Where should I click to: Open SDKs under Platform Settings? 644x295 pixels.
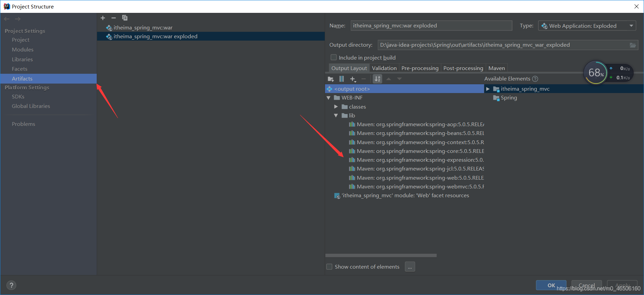pos(18,97)
